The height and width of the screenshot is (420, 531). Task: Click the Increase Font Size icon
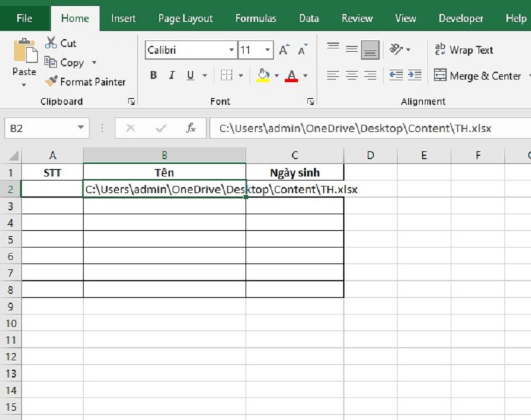283,49
